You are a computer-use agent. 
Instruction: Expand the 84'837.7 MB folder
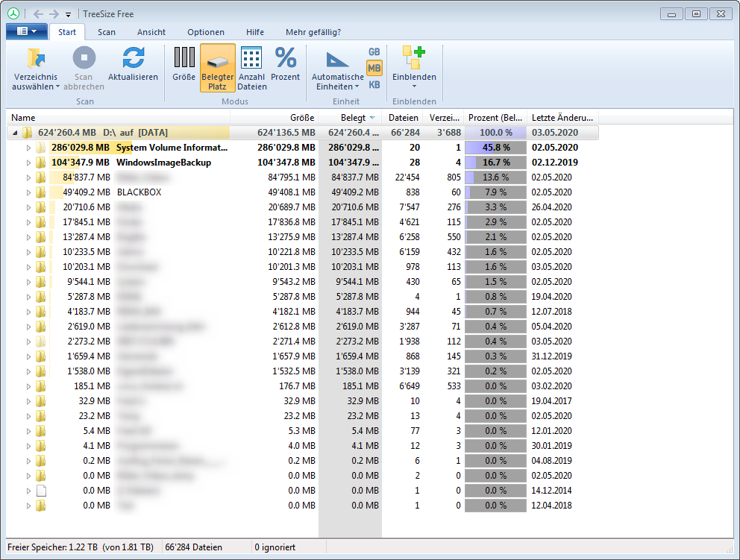(x=28, y=178)
